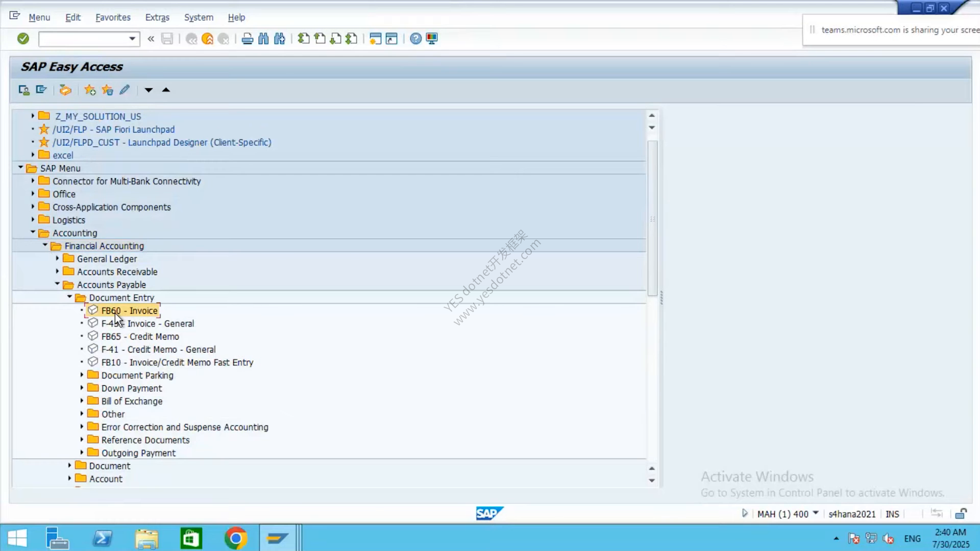Click the SAP Menu icon
The image size is (980, 551).
pos(41,90)
